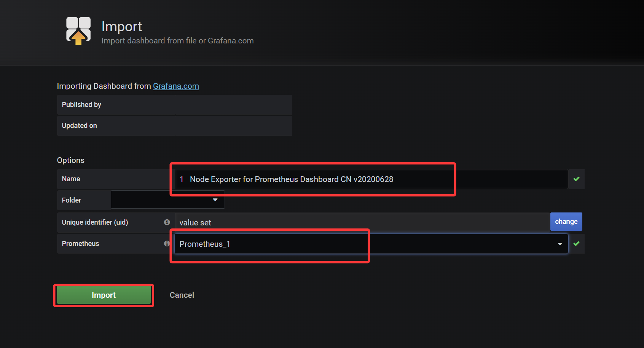
Task: Click the green checkmark next to Name field
Action: (576, 179)
